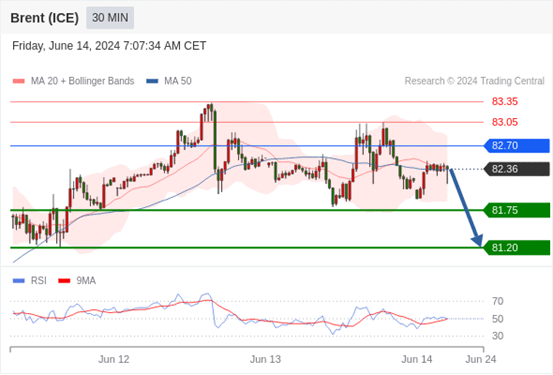Click the MA 50 blue legend swatch
The image size is (553, 375).
pos(152,81)
